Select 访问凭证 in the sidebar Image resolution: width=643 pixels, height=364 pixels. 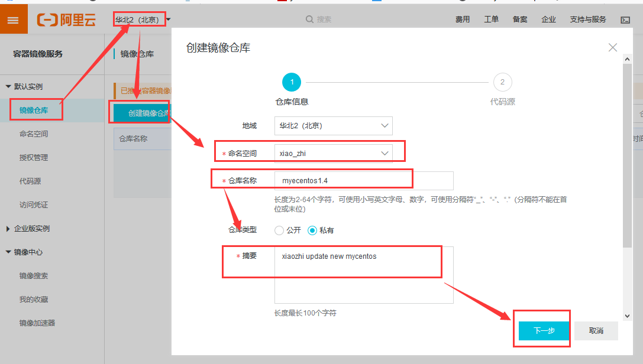pyautogui.click(x=34, y=204)
